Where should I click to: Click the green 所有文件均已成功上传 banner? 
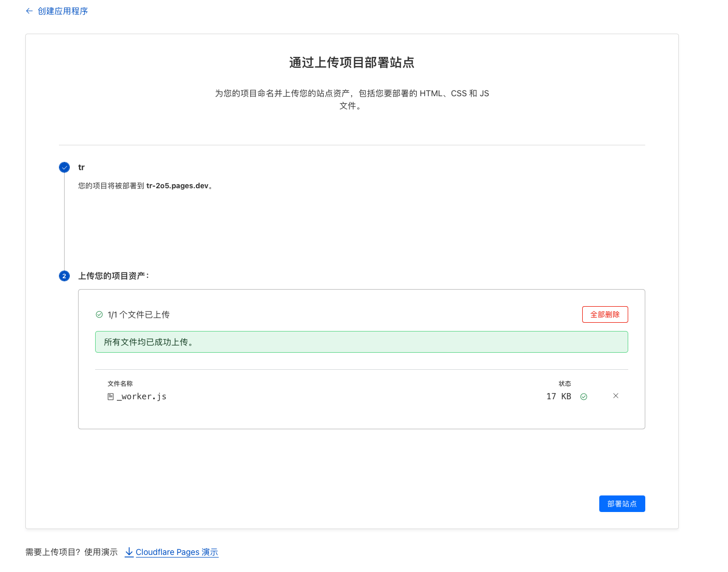click(x=361, y=342)
